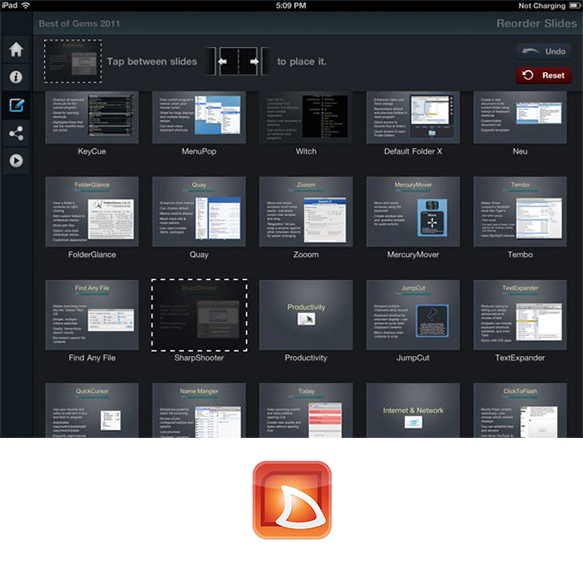Click the orange SlideShark app logo
Viewport: 583px width, 562px height.
[292, 500]
